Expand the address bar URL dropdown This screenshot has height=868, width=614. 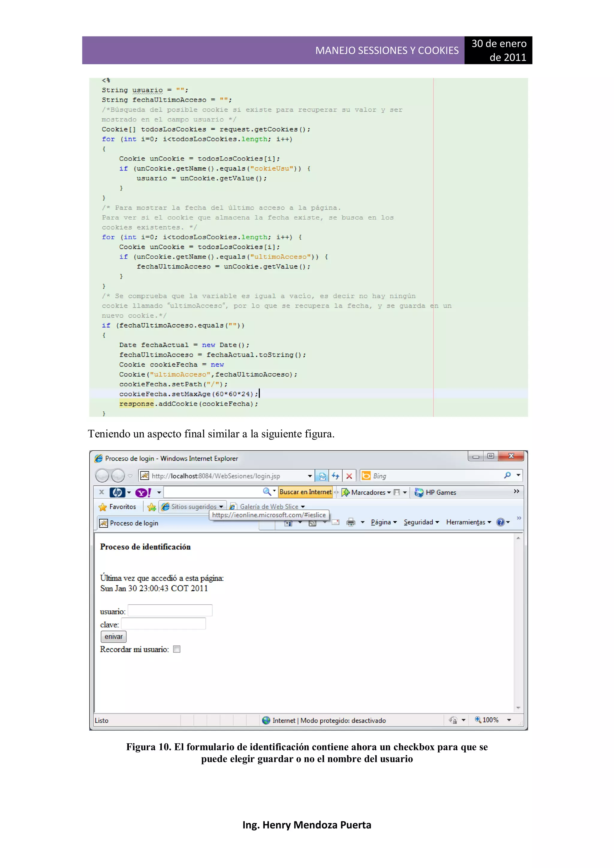coord(310,476)
